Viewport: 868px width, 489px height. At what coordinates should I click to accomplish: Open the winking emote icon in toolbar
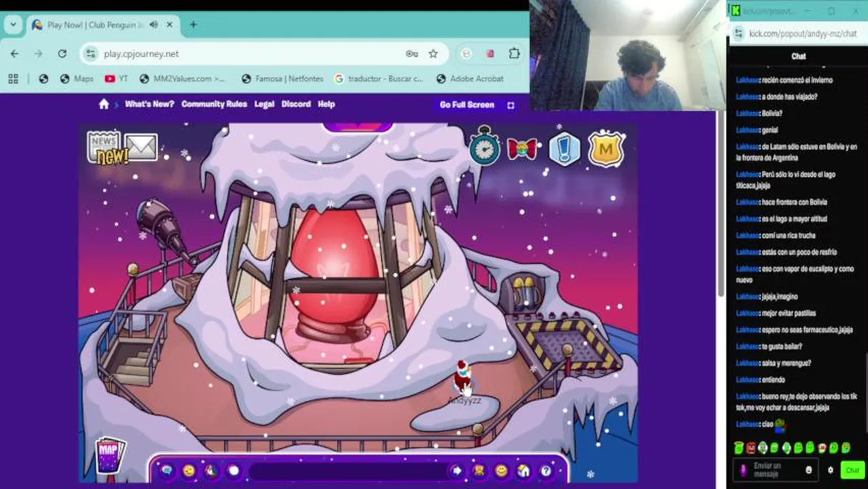[189, 470]
